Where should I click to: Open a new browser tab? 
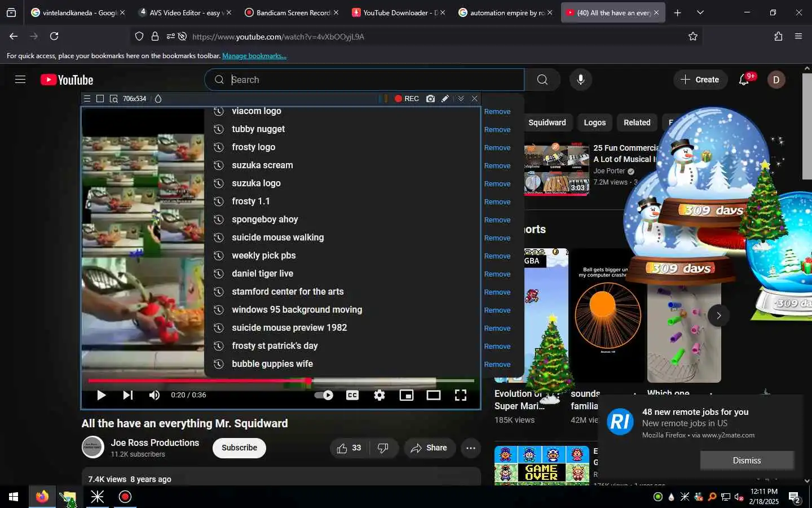(x=678, y=12)
